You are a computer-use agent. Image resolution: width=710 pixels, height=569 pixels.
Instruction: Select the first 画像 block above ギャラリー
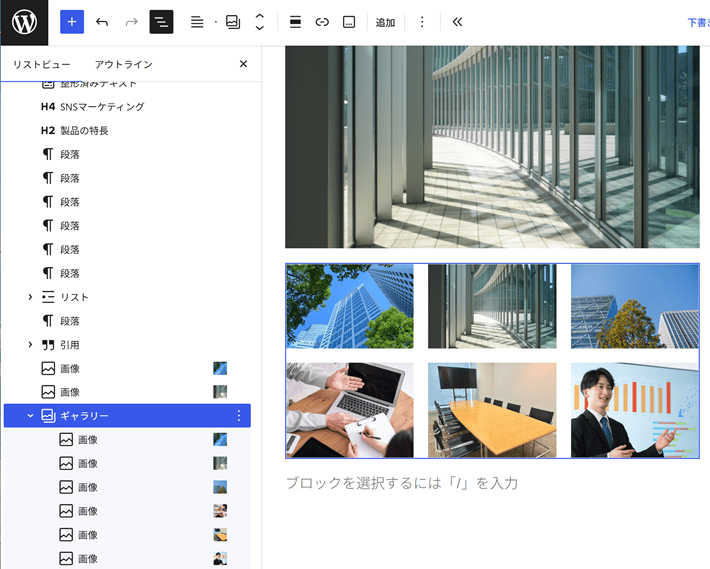point(127,368)
